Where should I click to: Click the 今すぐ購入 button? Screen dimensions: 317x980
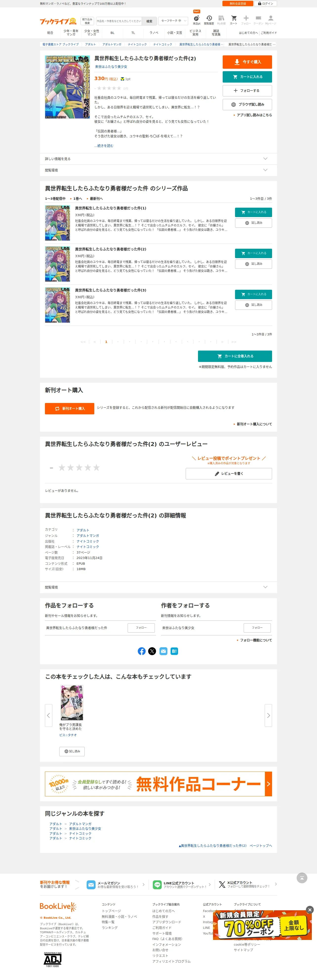point(247,62)
